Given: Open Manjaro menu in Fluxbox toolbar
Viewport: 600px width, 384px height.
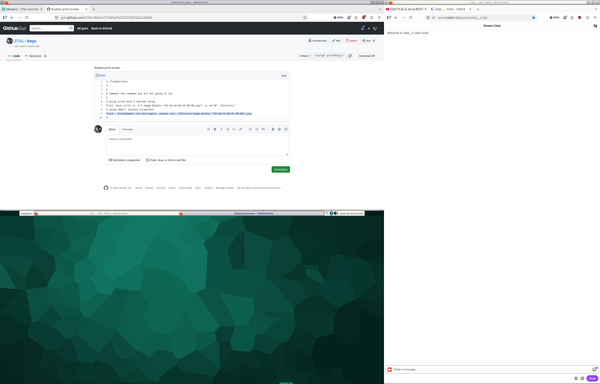Looking at the screenshot, I should [26, 213].
